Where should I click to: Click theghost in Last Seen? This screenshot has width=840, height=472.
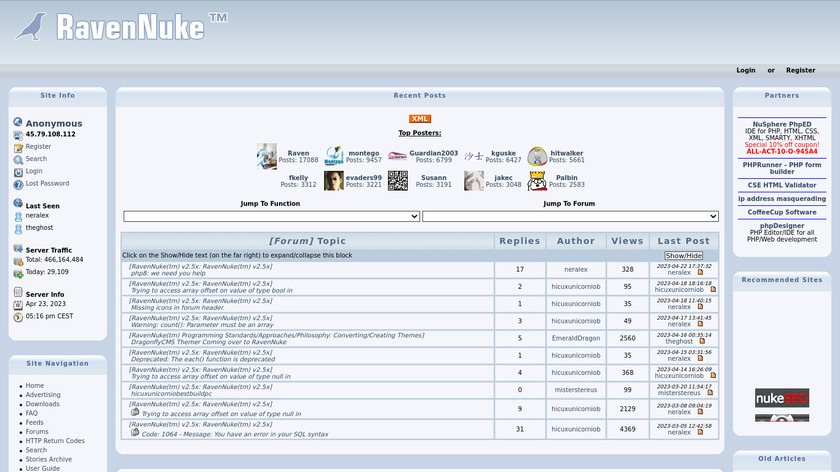click(x=39, y=228)
